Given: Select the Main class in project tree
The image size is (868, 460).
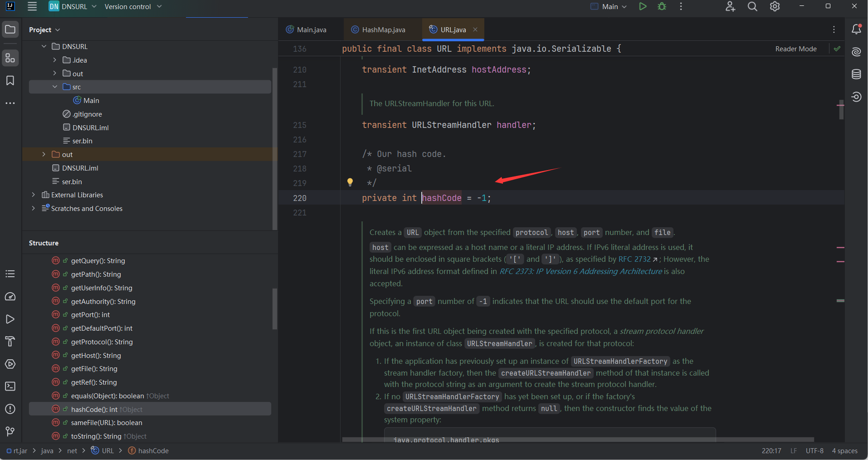Looking at the screenshot, I should click(x=86, y=100).
